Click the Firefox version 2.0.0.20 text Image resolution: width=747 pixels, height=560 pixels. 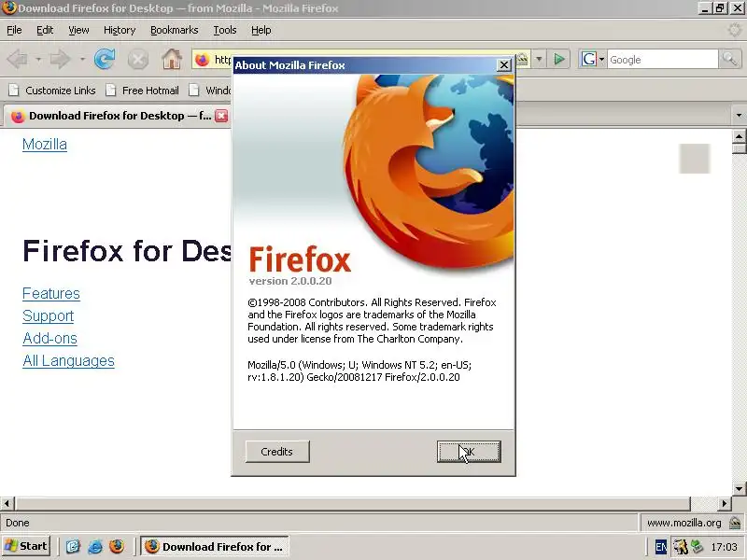(290, 281)
